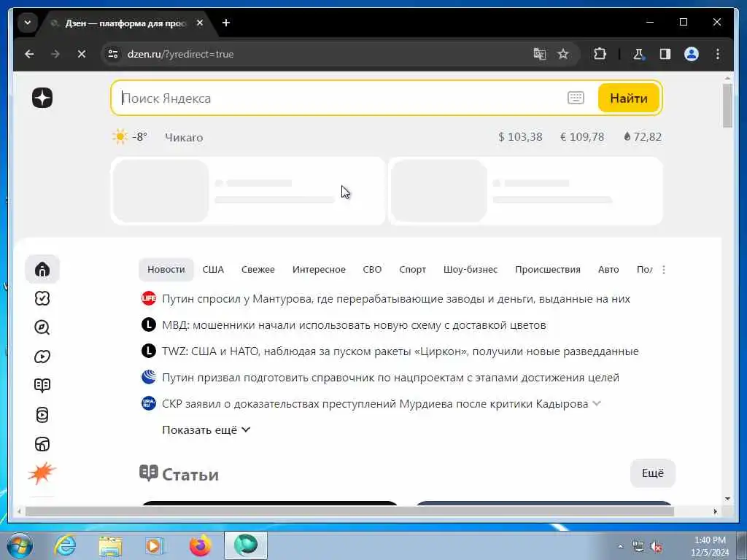Click the Найти search button
The width and height of the screenshot is (747, 560).
point(628,98)
